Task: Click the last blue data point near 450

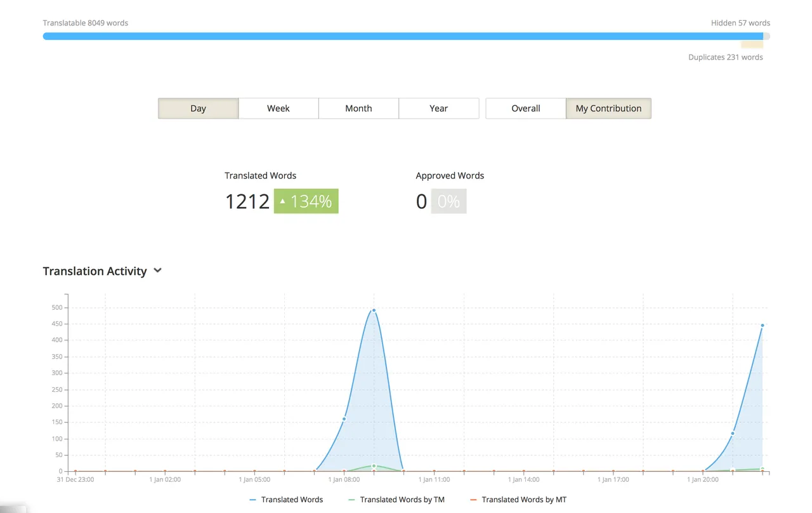Action: click(x=763, y=325)
